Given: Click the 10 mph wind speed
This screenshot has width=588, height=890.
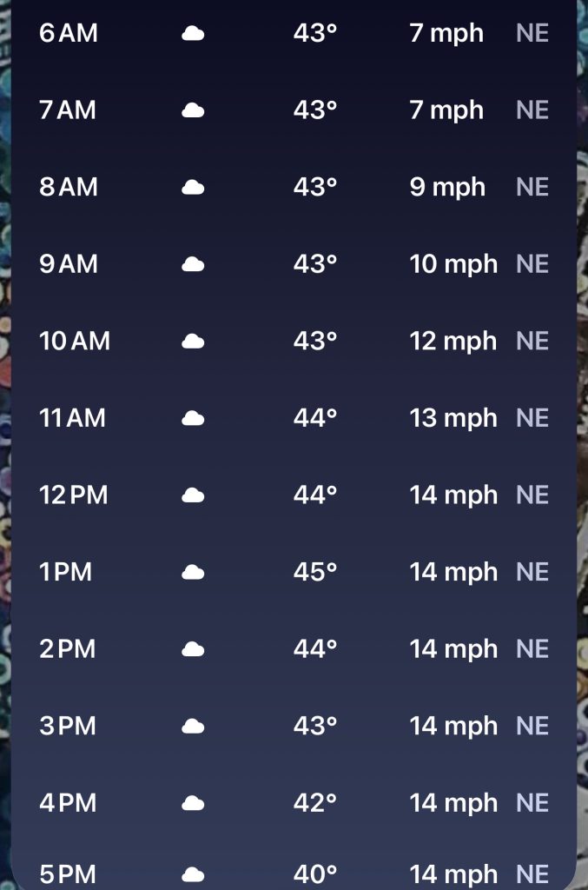Looking at the screenshot, I should point(453,264).
